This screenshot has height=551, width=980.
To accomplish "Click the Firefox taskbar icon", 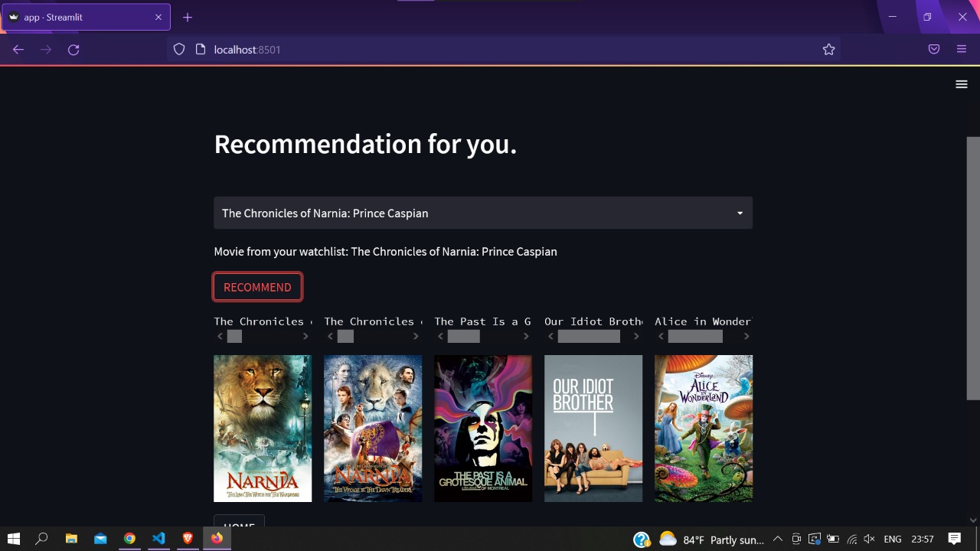I will click(x=217, y=539).
